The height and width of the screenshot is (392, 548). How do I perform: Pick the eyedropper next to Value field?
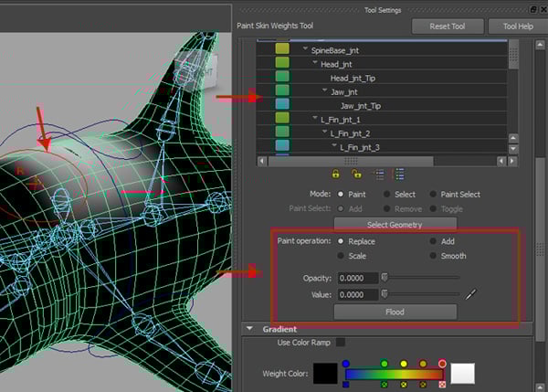pos(471,294)
